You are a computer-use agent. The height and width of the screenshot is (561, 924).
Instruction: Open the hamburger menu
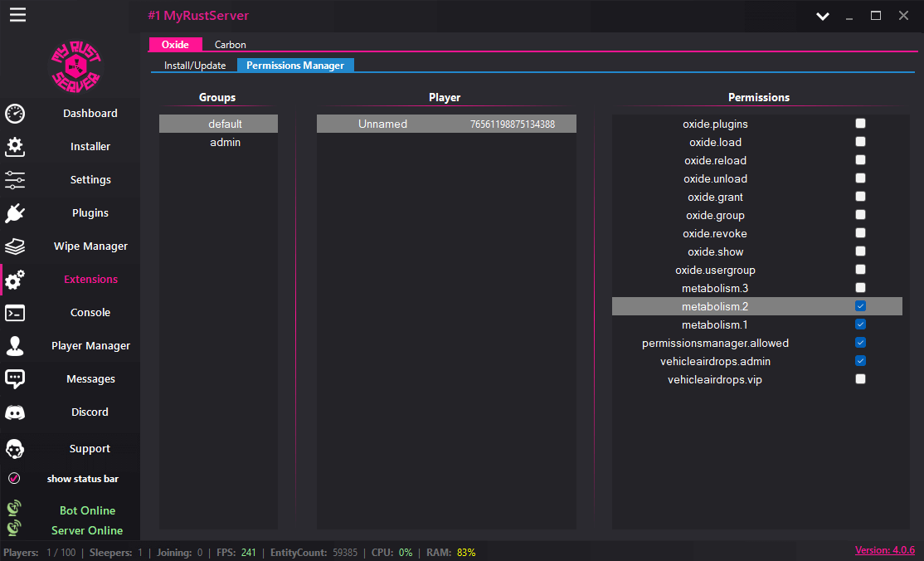click(x=17, y=13)
